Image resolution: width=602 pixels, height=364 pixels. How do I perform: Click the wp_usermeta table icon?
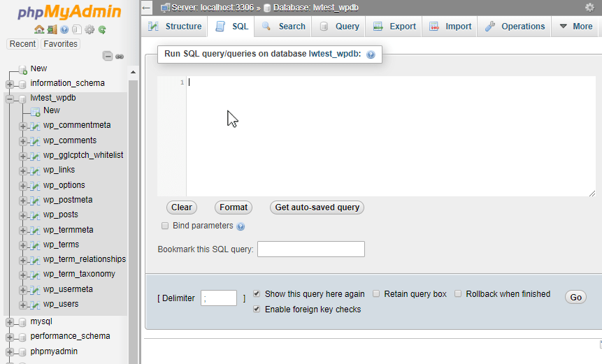(x=35, y=290)
